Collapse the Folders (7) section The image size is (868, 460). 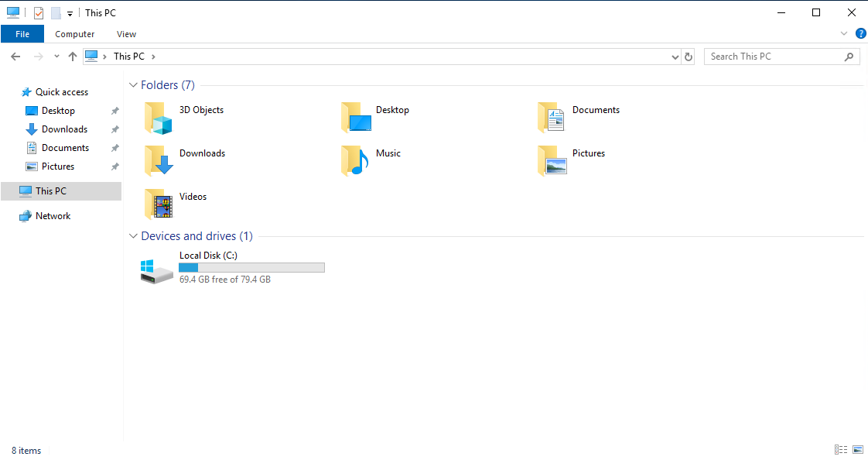(x=133, y=85)
